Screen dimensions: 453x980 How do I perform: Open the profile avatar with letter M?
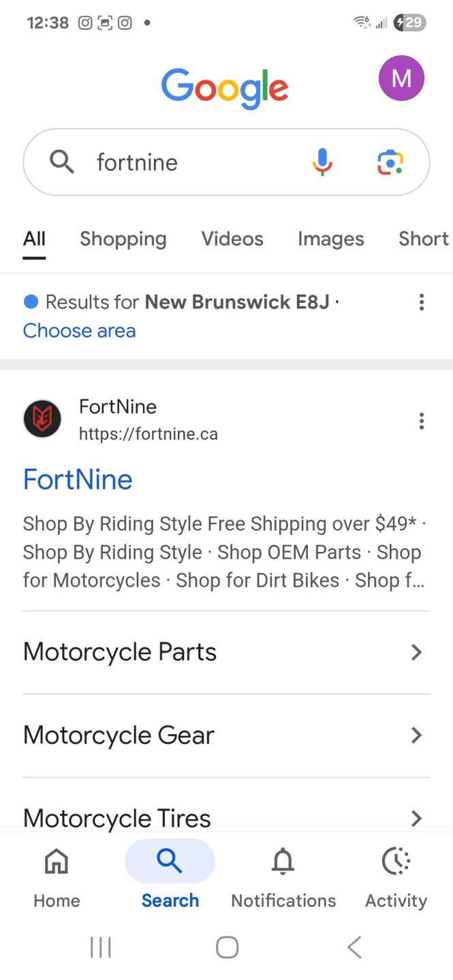click(x=401, y=78)
